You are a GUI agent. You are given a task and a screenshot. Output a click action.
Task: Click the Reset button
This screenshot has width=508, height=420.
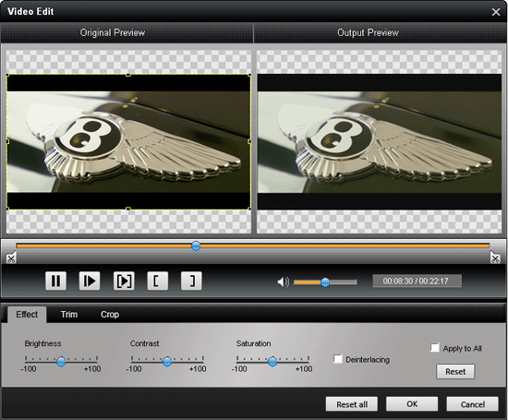pos(455,371)
